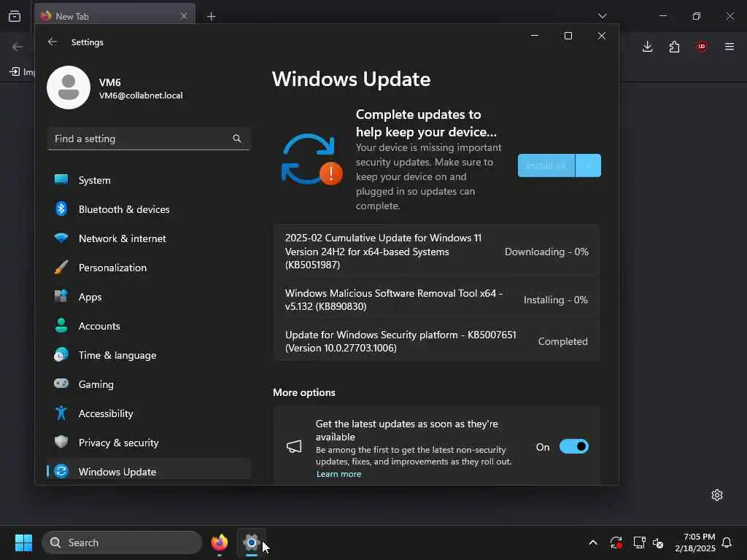Screen dimensions: 747x560
Task: Select the KB5051987 cumulative update row
Action: pyautogui.click(x=436, y=251)
